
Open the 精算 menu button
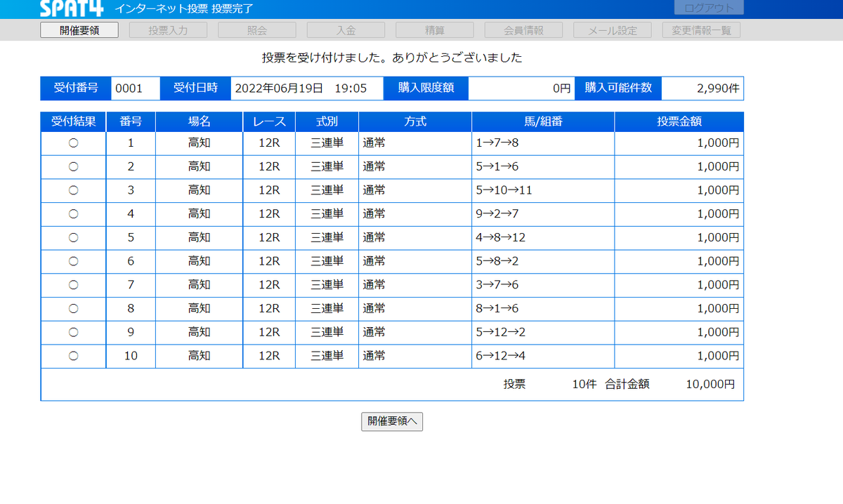(x=434, y=30)
